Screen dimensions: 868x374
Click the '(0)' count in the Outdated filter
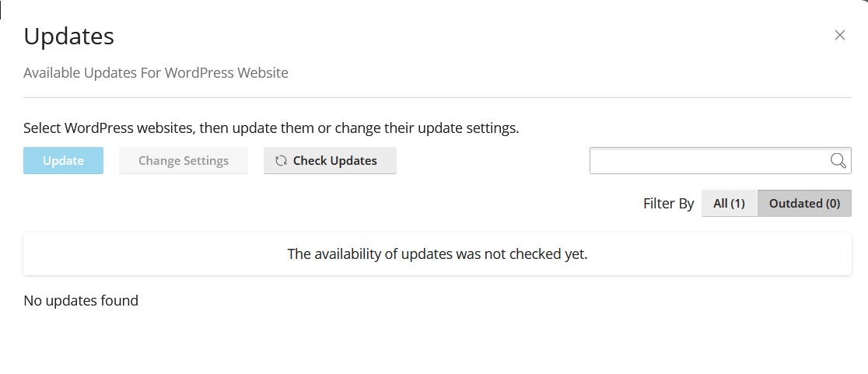tap(832, 203)
